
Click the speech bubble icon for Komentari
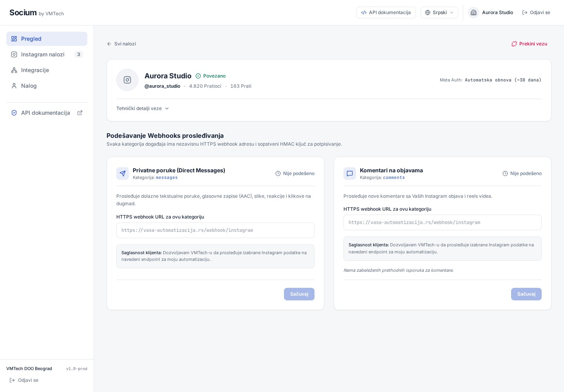click(350, 173)
